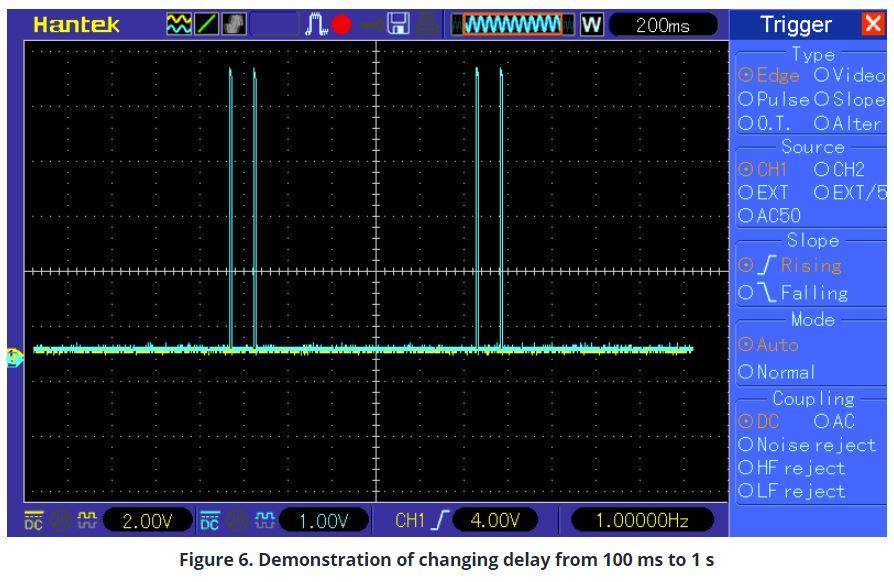Set trigger source to EXT
The height and width of the screenshot is (582, 894).
[x=763, y=193]
